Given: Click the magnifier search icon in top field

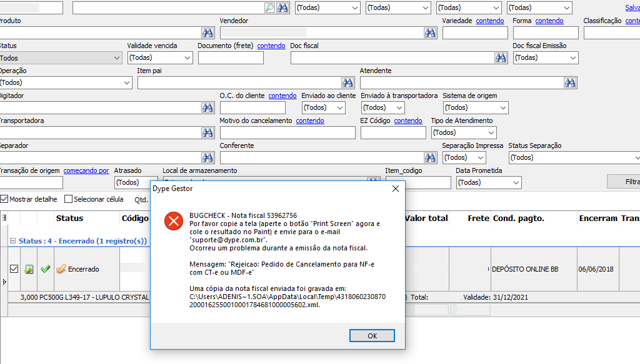Looking at the screenshot, I should [x=269, y=7].
